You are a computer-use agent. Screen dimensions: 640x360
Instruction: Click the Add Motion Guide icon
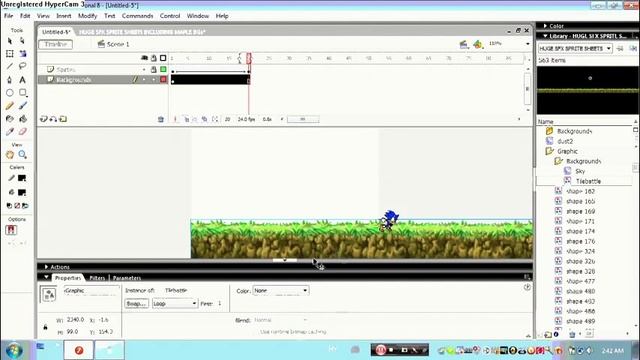click(x=53, y=119)
